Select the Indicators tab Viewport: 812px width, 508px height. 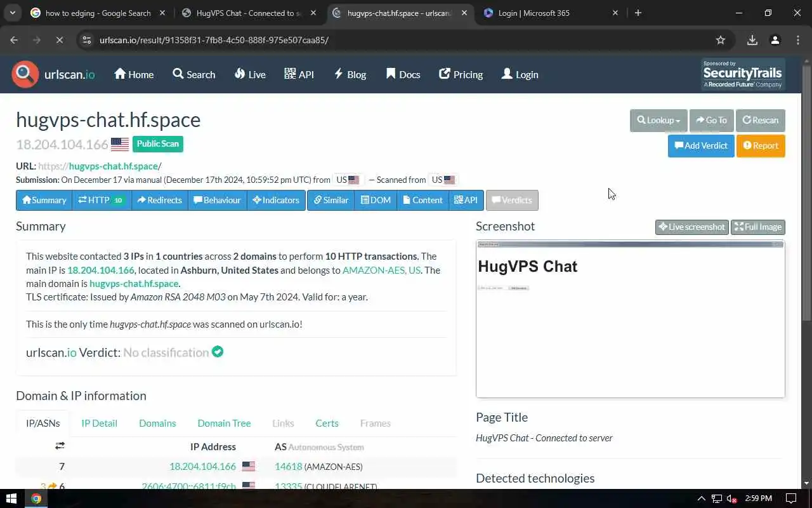tap(276, 200)
